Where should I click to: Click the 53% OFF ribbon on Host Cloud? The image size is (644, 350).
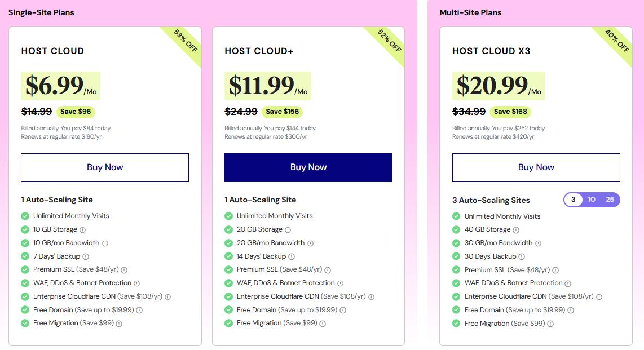pos(186,41)
